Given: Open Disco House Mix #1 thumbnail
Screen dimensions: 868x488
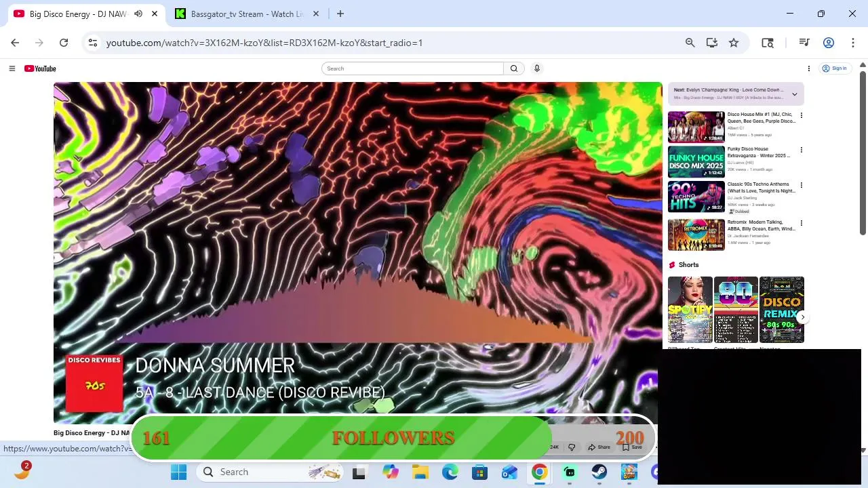Looking at the screenshot, I should click(x=696, y=127).
